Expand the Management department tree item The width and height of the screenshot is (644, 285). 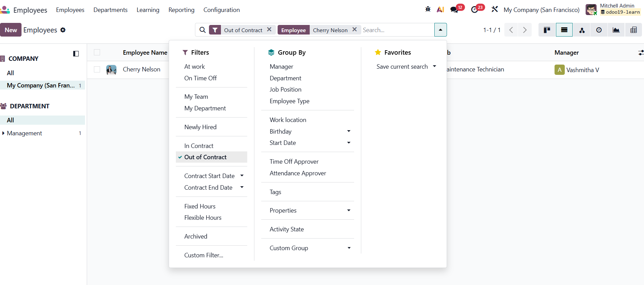pyautogui.click(x=3, y=133)
